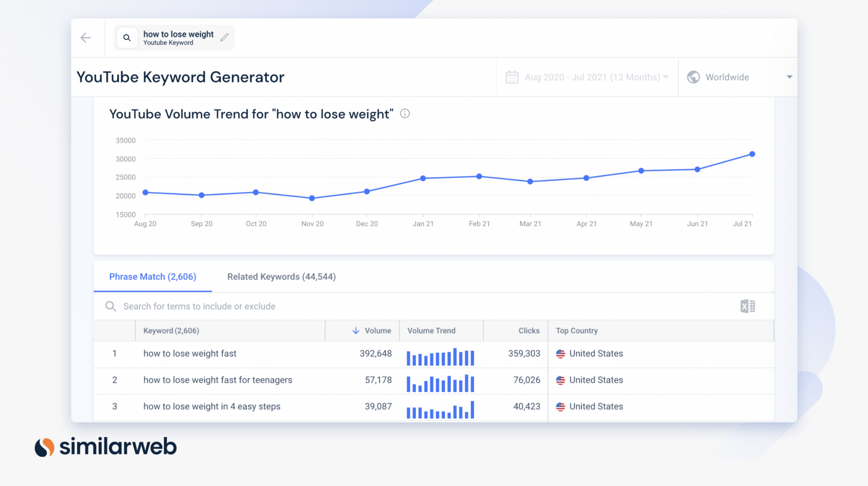Click the globe Worldwide region icon
This screenshot has height=486, width=868.
pos(693,77)
